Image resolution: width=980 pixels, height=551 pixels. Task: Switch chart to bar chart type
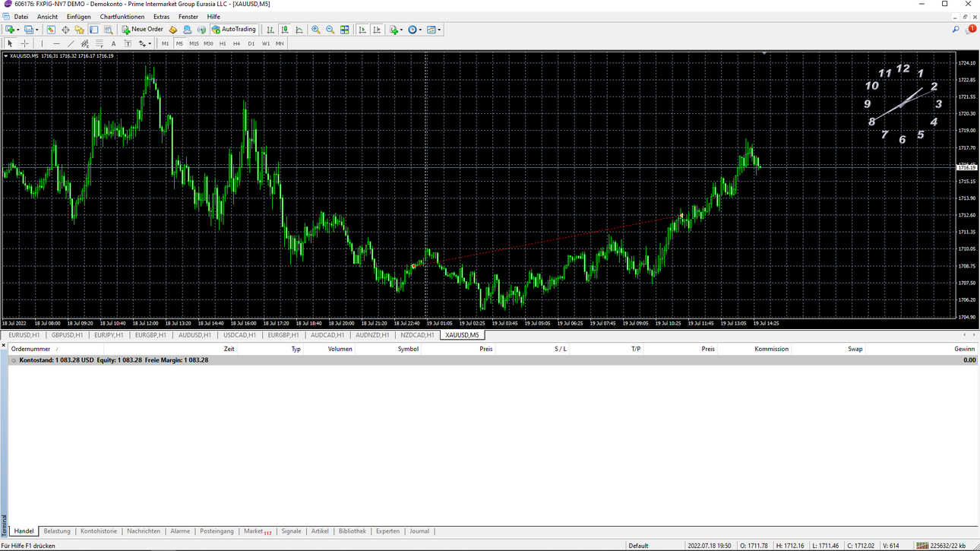coord(270,30)
